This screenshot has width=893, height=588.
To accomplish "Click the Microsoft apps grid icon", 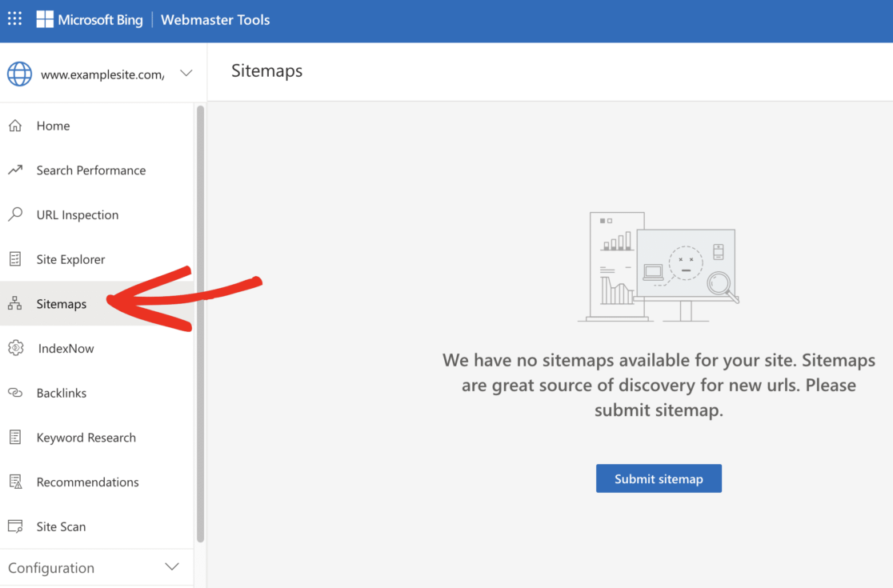I will coord(14,18).
